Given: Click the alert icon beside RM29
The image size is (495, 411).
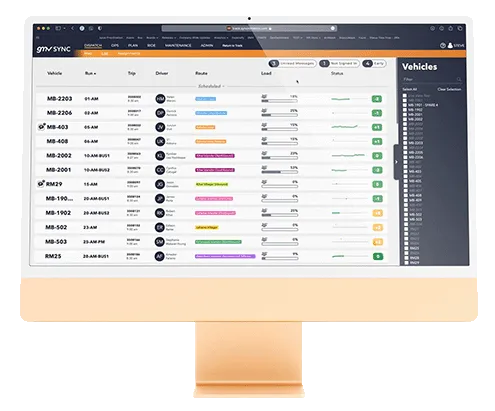Looking at the screenshot, I should click(x=41, y=184).
